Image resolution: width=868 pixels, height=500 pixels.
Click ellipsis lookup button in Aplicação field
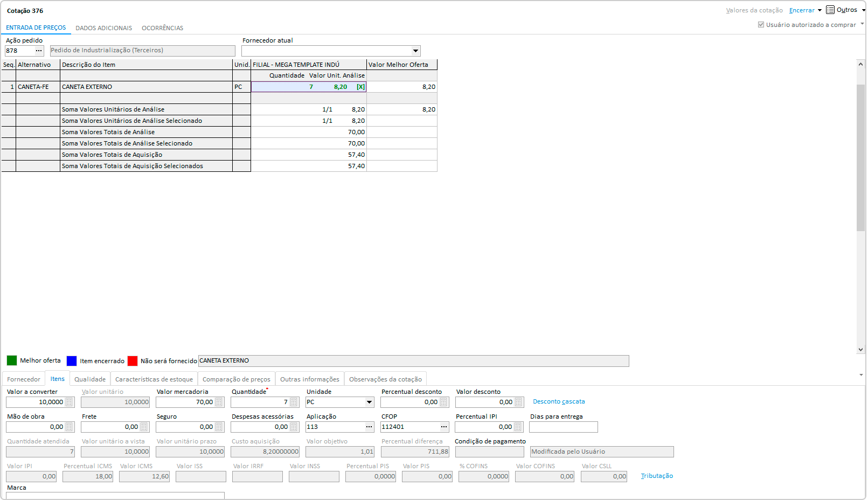click(369, 427)
